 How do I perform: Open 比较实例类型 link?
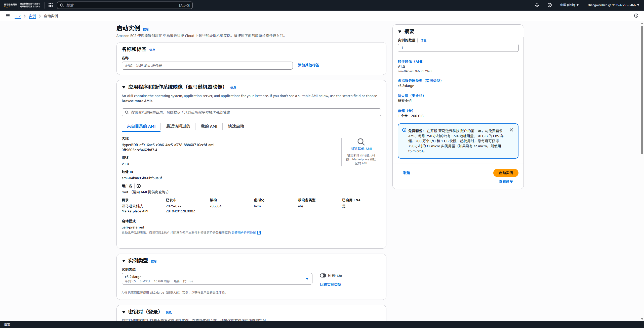(331, 285)
